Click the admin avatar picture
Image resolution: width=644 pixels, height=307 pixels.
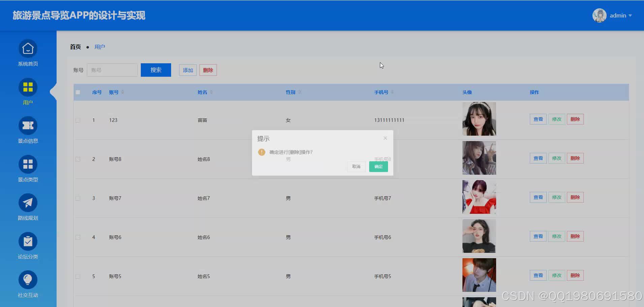point(600,15)
